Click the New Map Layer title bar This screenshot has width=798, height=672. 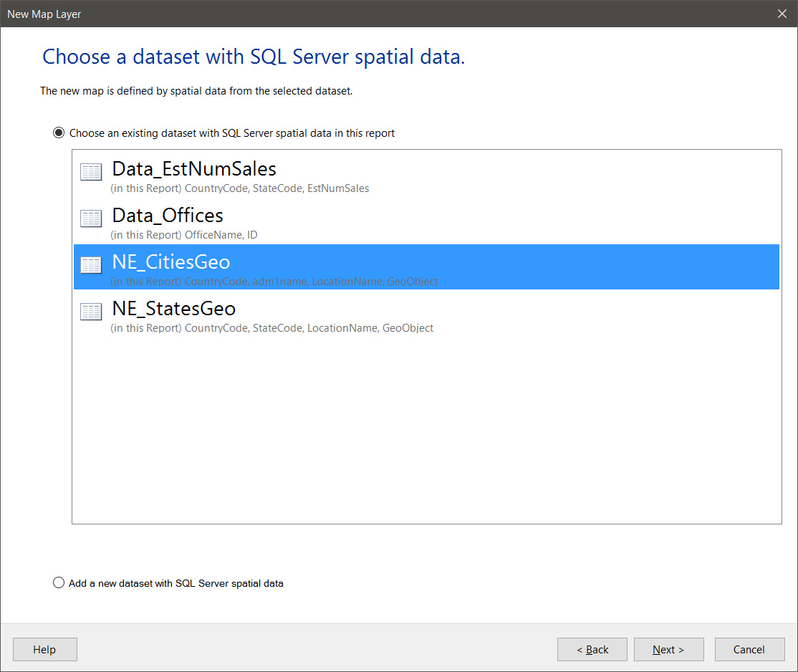(358, 14)
